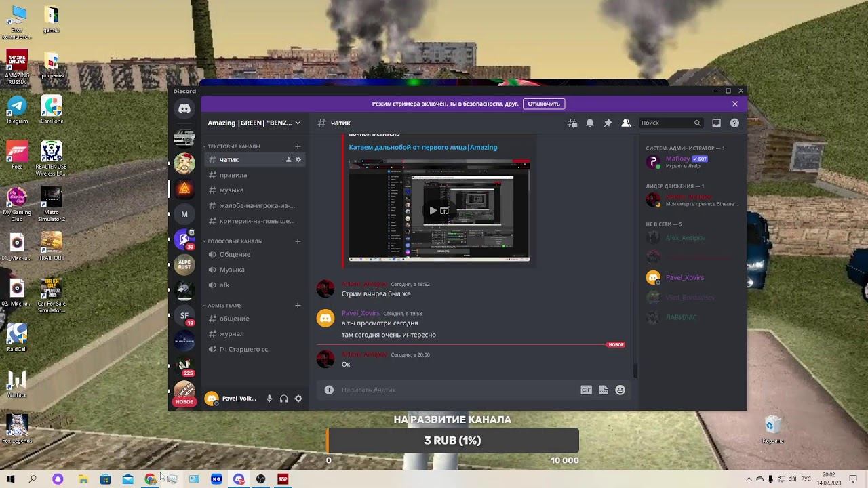Viewport: 868px width, 488px height.
Task: Mute microphone in Discord user panel
Action: 269,399
